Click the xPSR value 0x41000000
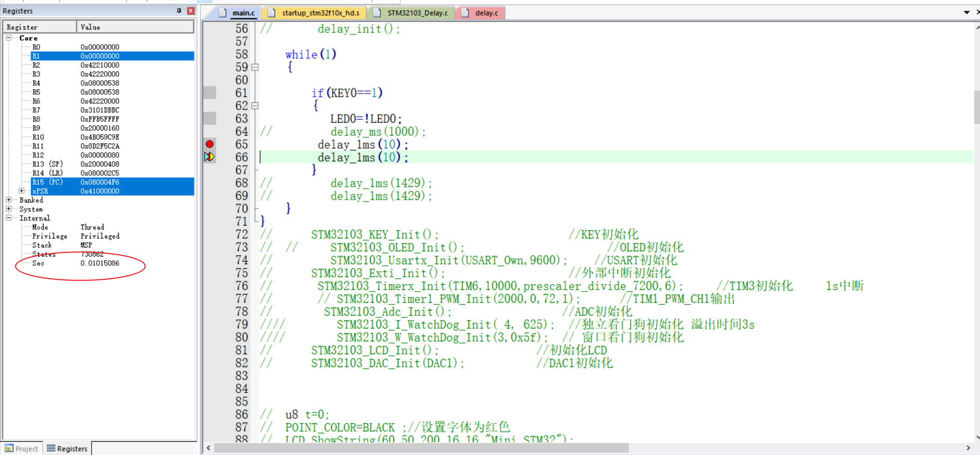This screenshot has width=980, height=455. [100, 191]
